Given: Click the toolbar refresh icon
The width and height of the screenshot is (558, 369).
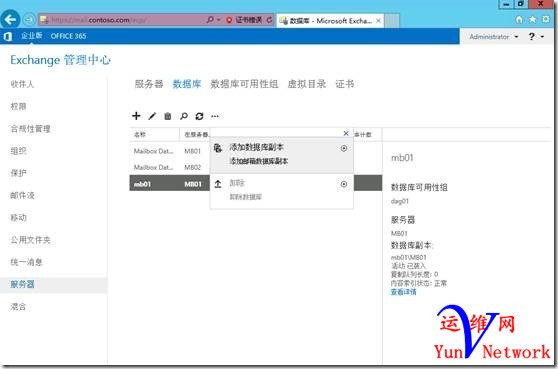Looking at the screenshot, I should tap(199, 116).
